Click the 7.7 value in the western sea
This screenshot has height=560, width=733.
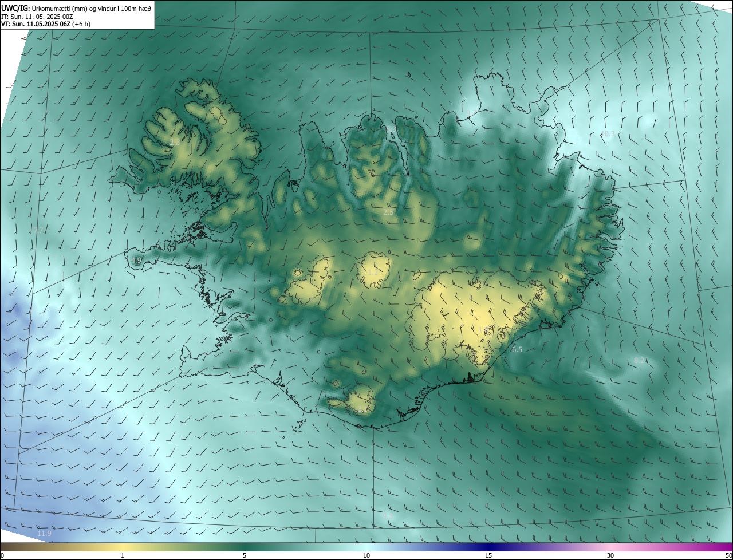tap(38, 230)
